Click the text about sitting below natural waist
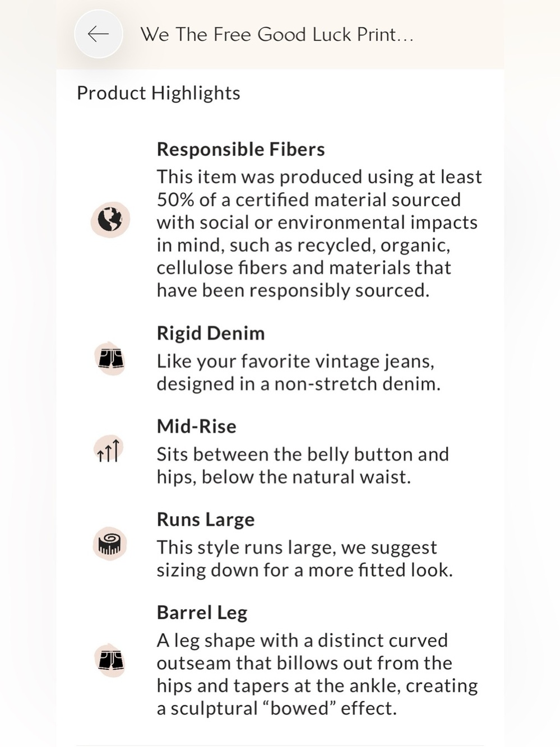The height and width of the screenshot is (747, 560). 303,466
